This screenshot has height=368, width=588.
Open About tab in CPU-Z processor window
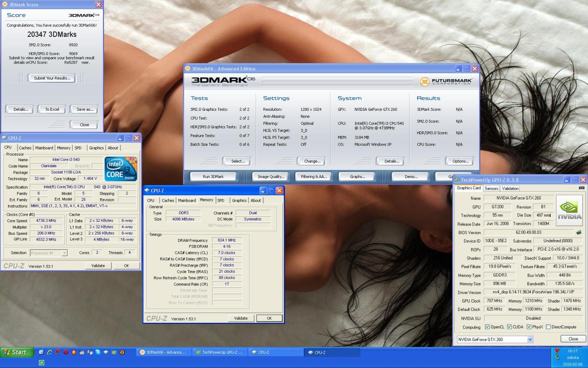point(113,148)
